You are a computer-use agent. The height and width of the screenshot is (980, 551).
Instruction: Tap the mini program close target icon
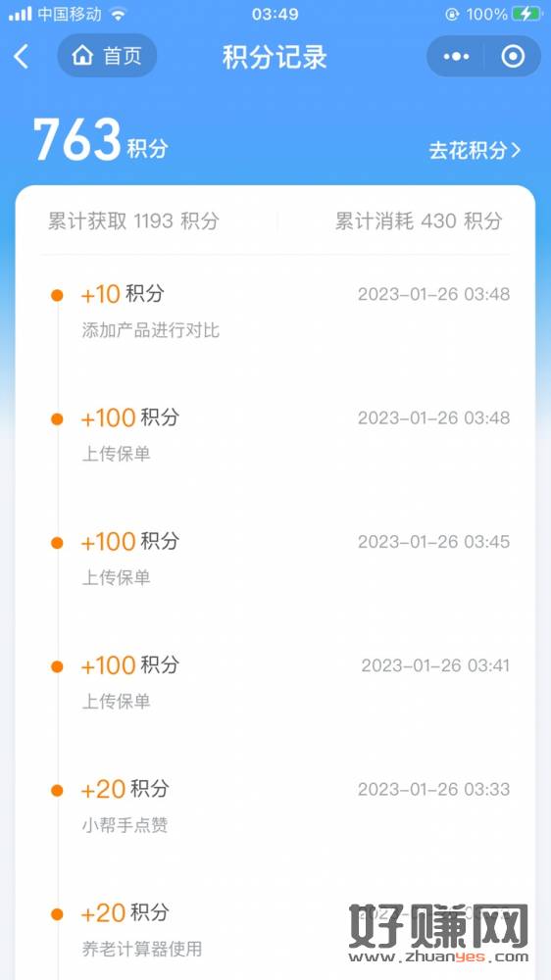(513, 57)
